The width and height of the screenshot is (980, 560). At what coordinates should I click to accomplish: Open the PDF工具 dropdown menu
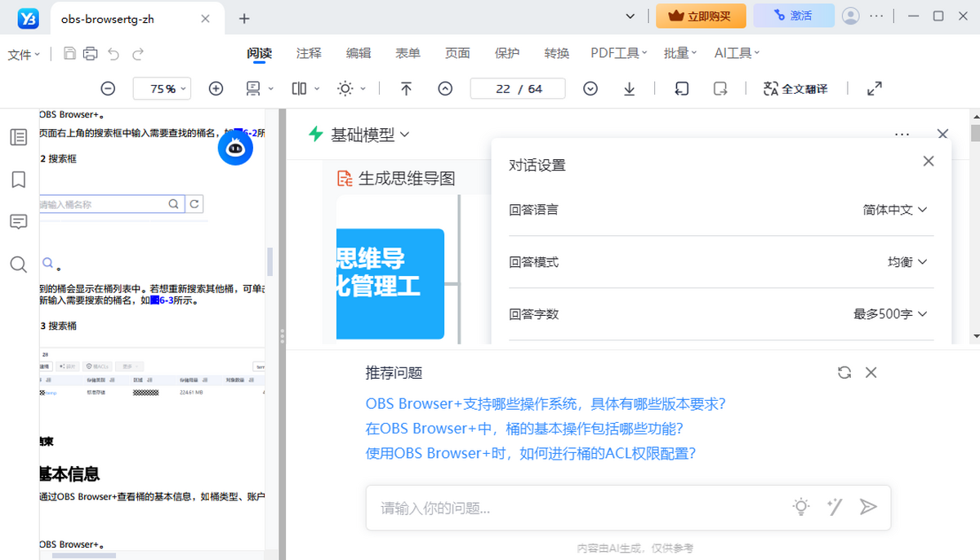(619, 53)
